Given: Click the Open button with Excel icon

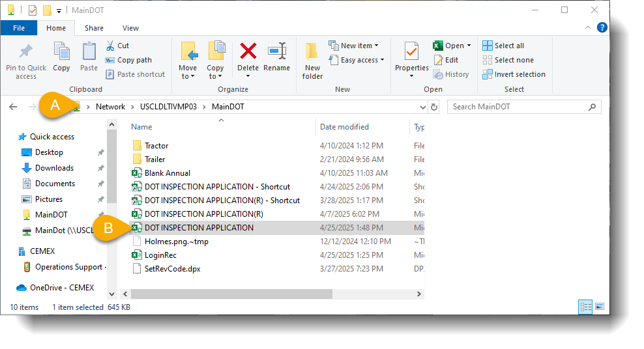Looking at the screenshot, I should [x=448, y=46].
